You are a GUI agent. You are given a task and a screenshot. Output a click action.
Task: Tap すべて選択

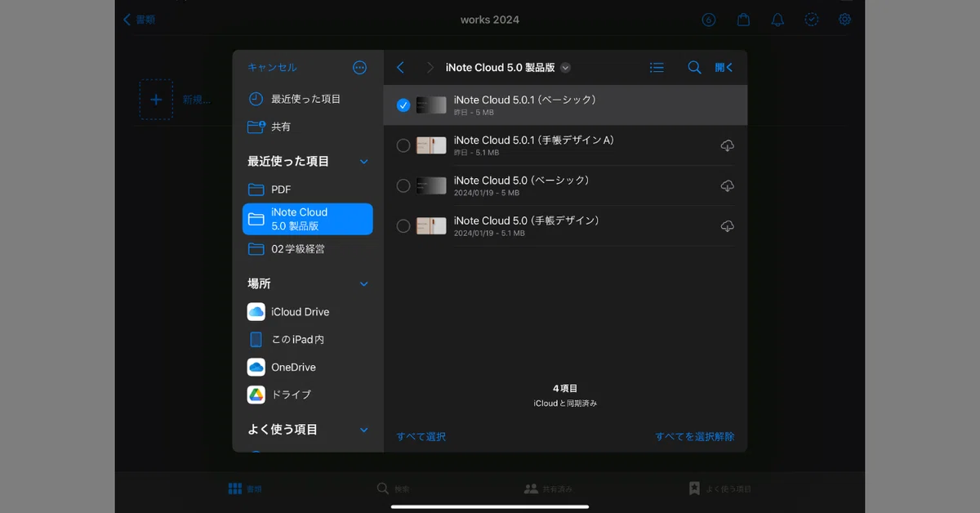click(x=421, y=437)
